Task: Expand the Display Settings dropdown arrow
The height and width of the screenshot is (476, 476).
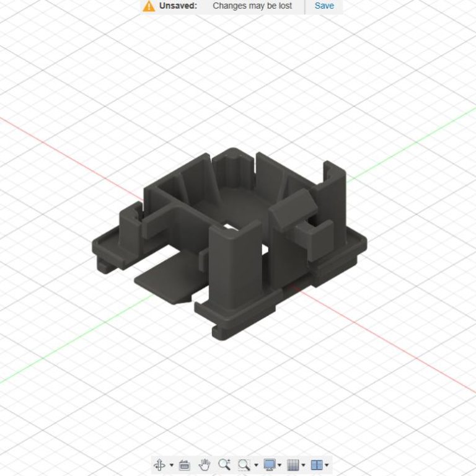Action: [x=280, y=465]
